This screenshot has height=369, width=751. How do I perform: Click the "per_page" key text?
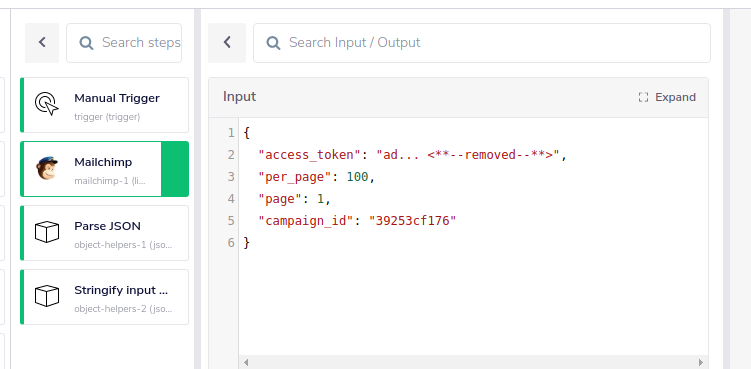(x=295, y=177)
